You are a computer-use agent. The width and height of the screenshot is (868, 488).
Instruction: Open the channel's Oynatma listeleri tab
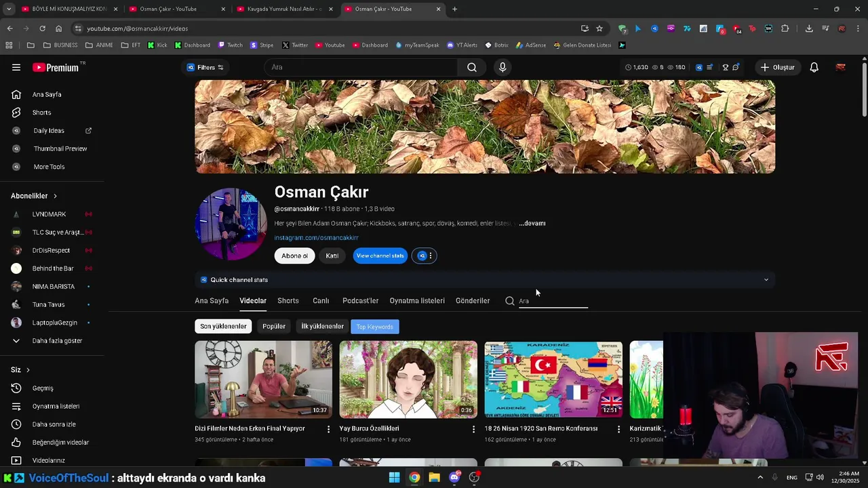pyautogui.click(x=417, y=301)
